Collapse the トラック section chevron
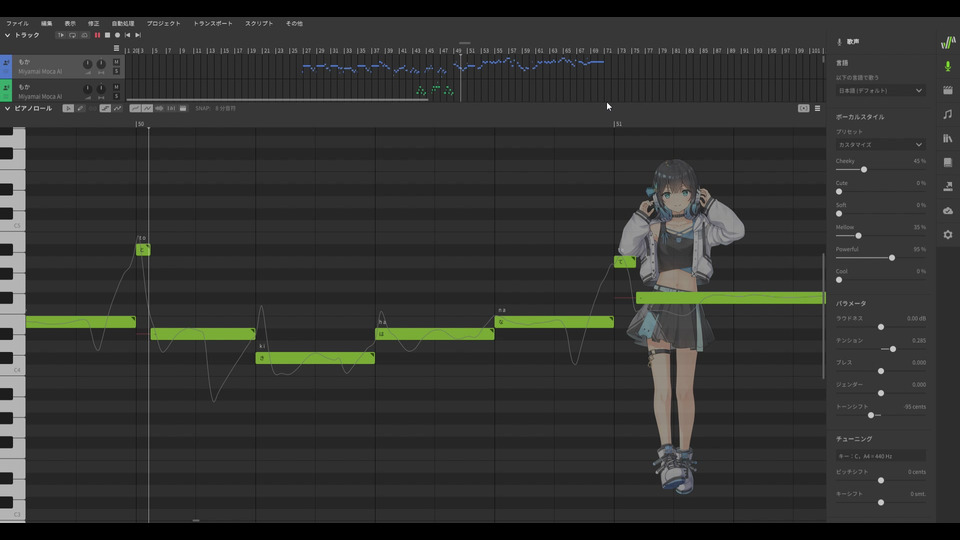 tap(7, 36)
